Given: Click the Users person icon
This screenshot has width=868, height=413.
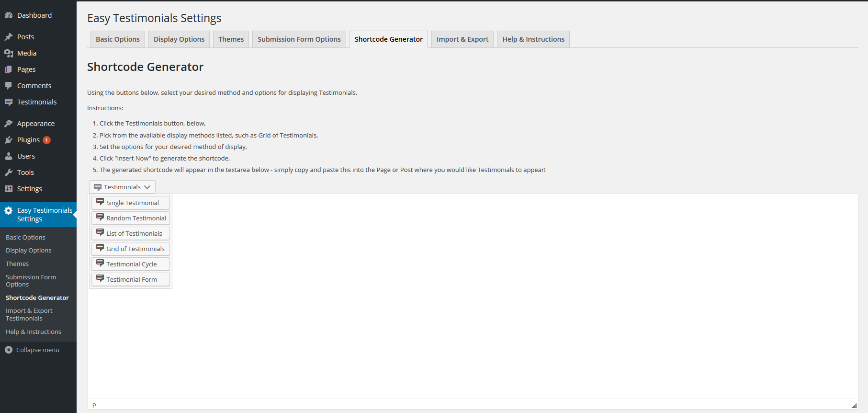Looking at the screenshot, I should [9, 156].
